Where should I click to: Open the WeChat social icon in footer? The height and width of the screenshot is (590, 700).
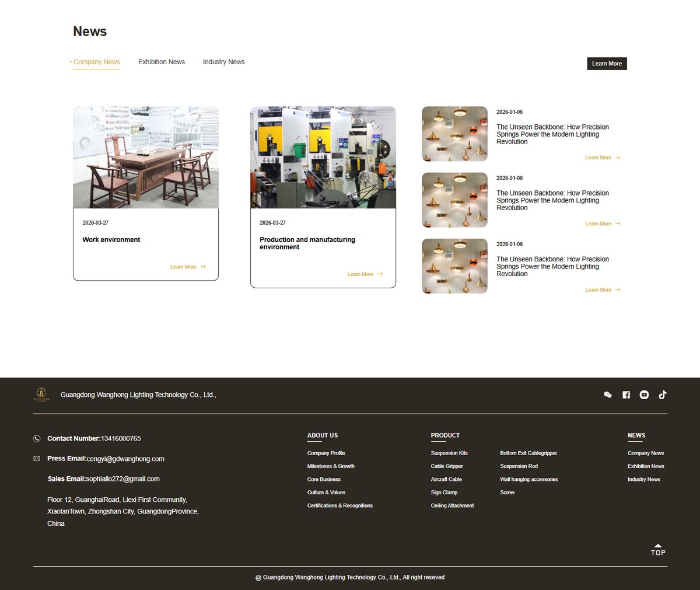point(608,395)
